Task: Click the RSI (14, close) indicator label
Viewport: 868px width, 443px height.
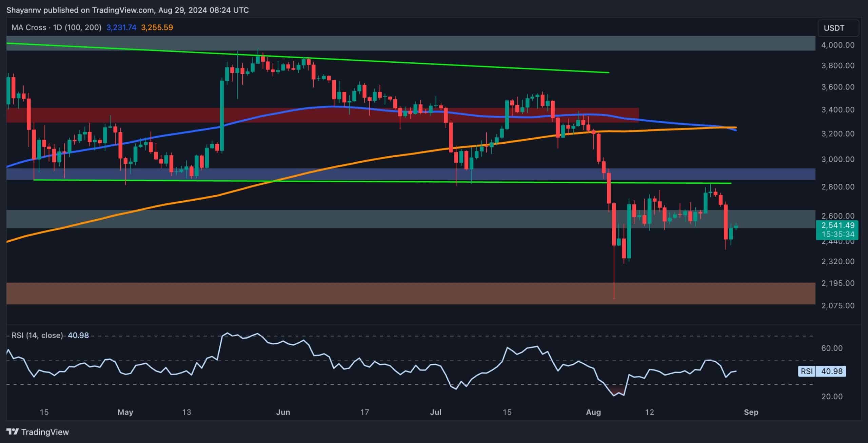Action: point(37,335)
